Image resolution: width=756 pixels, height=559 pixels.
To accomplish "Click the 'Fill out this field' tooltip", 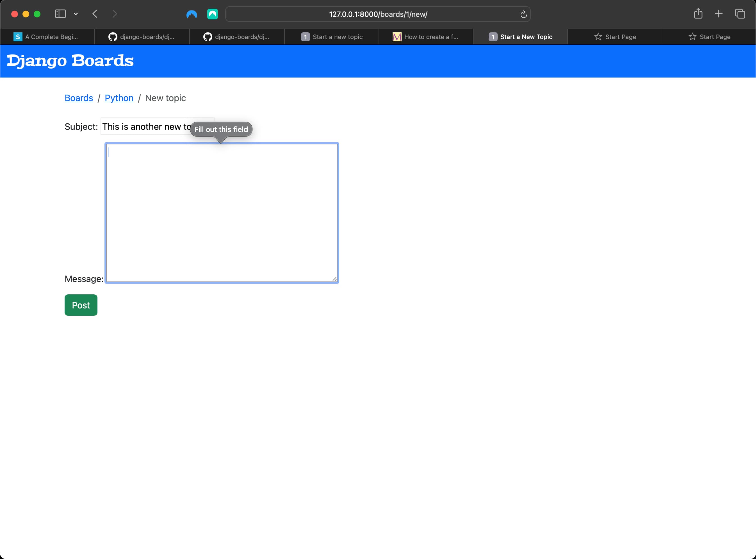I will [x=221, y=129].
